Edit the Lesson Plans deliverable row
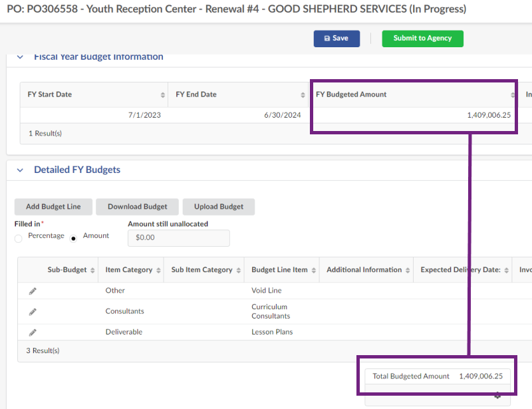The width and height of the screenshot is (532, 409). click(x=33, y=332)
